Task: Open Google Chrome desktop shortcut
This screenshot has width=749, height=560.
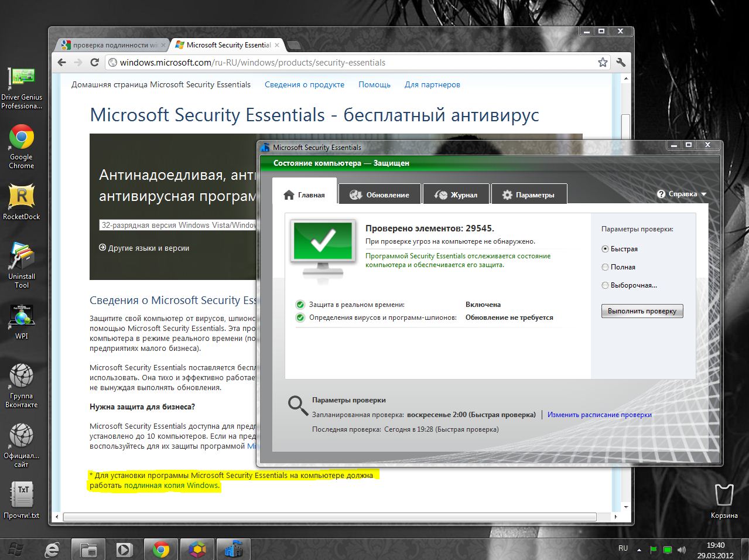Action: [22, 146]
